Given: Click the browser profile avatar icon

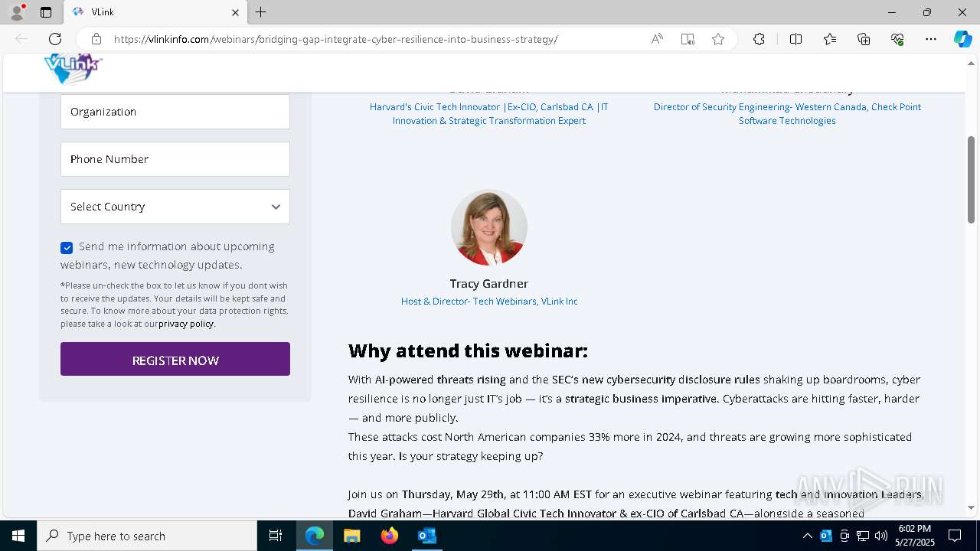Looking at the screenshot, I should pos(17,12).
